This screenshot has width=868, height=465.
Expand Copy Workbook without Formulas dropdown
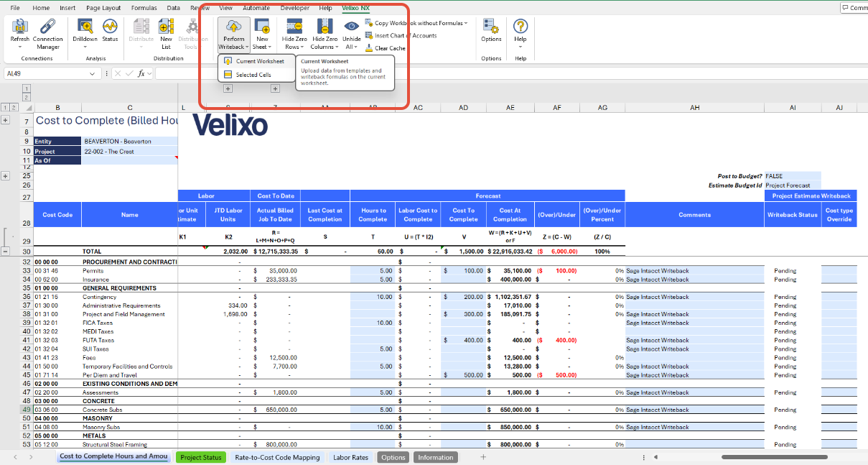pyautogui.click(x=465, y=23)
